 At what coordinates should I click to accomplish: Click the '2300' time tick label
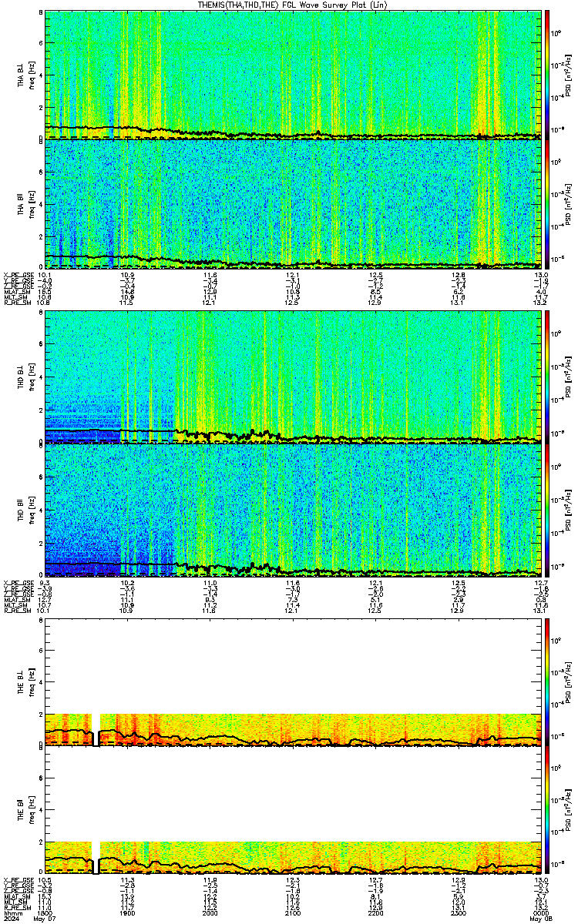coord(458,914)
